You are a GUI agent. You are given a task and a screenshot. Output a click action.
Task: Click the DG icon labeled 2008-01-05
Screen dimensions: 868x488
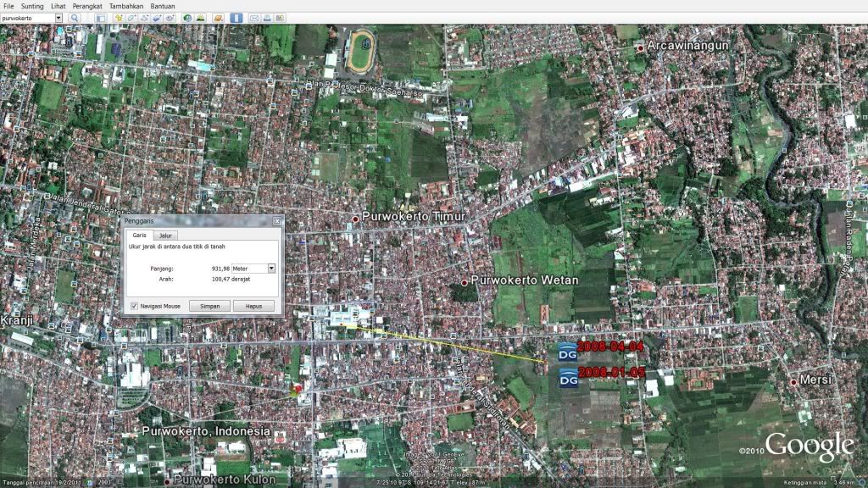pyautogui.click(x=568, y=379)
